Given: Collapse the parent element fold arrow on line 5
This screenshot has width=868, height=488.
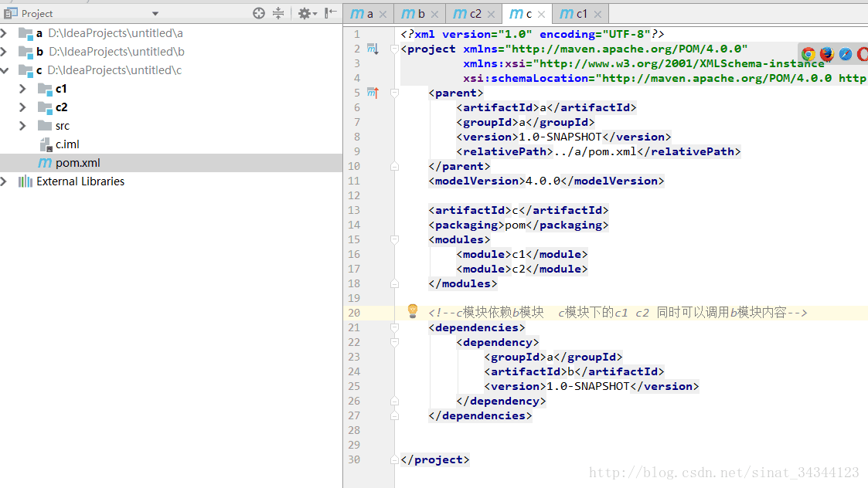Looking at the screenshot, I should pyautogui.click(x=395, y=92).
